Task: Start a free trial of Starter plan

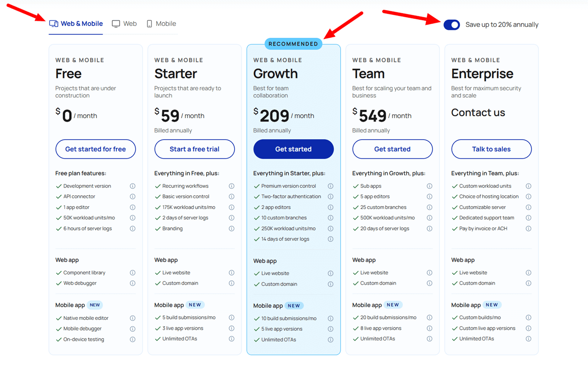Action: pos(194,149)
